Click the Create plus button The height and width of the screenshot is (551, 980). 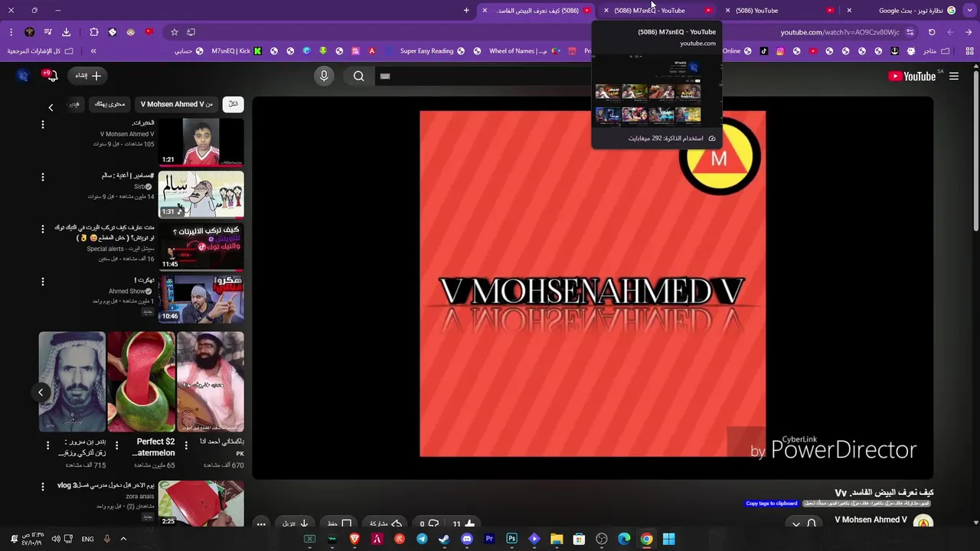(89, 76)
